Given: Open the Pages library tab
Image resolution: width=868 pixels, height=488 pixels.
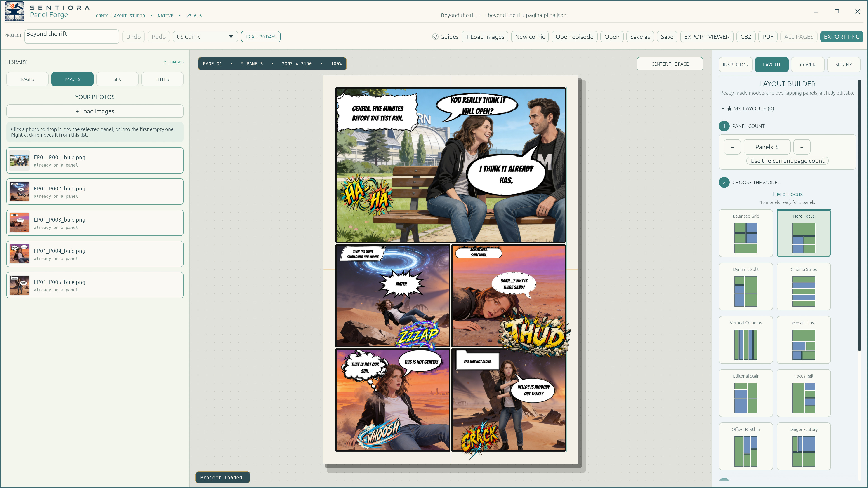Looking at the screenshot, I should [27, 79].
